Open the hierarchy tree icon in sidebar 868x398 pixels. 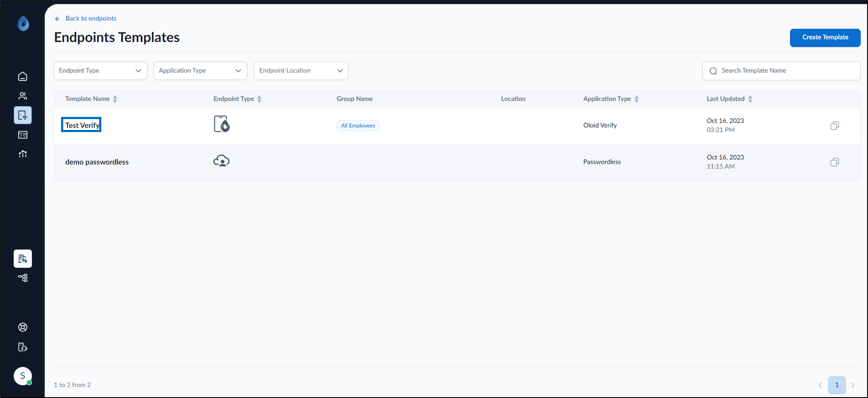coord(23,278)
